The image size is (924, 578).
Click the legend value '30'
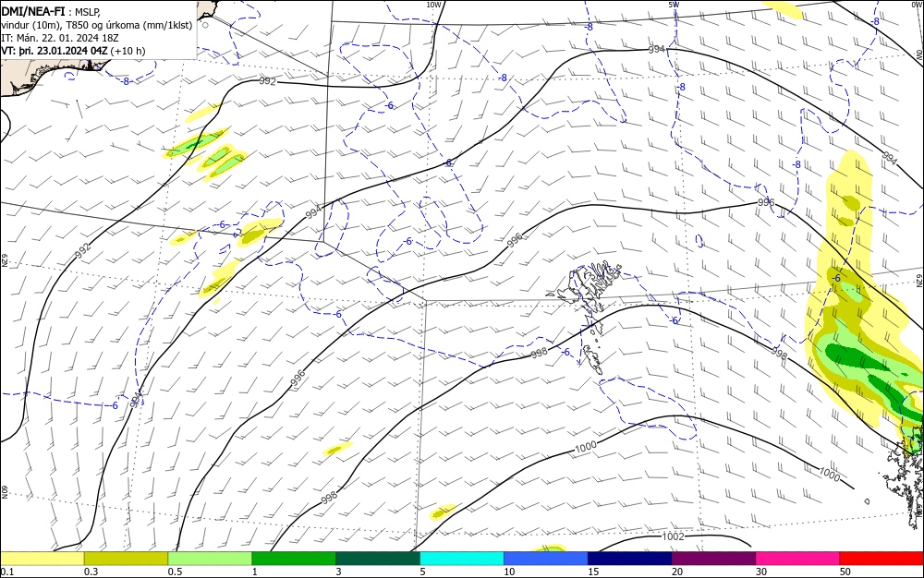pos(761,572)
